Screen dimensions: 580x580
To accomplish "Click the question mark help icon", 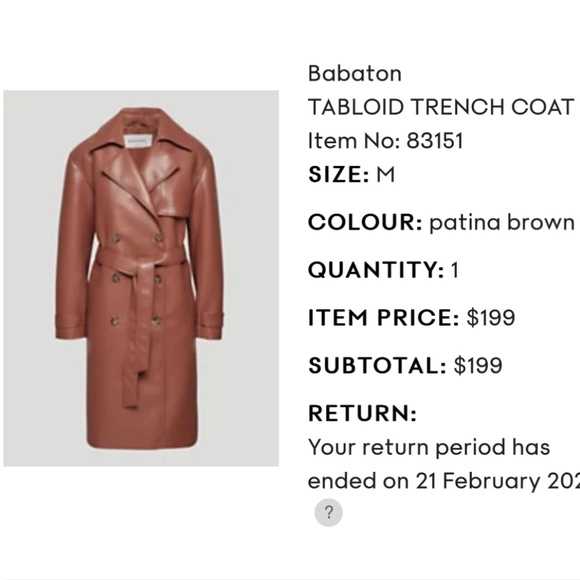I will [x=328, y=513].
